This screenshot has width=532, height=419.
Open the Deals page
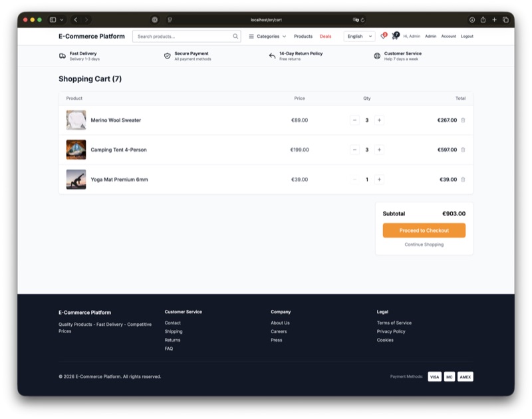coord(325,37)
